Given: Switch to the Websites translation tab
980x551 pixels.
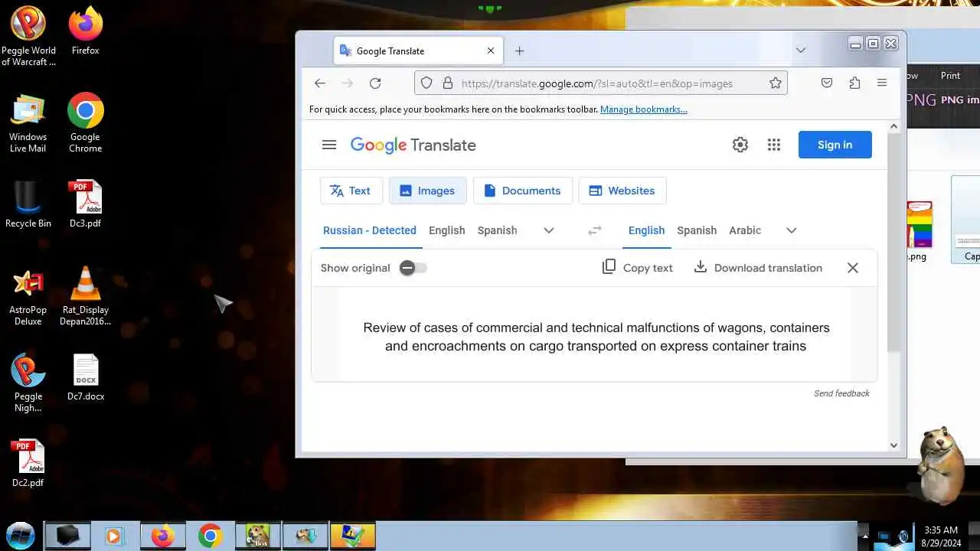Looking at the screenshot, I should pyautogui.click(x=622, y=191).
